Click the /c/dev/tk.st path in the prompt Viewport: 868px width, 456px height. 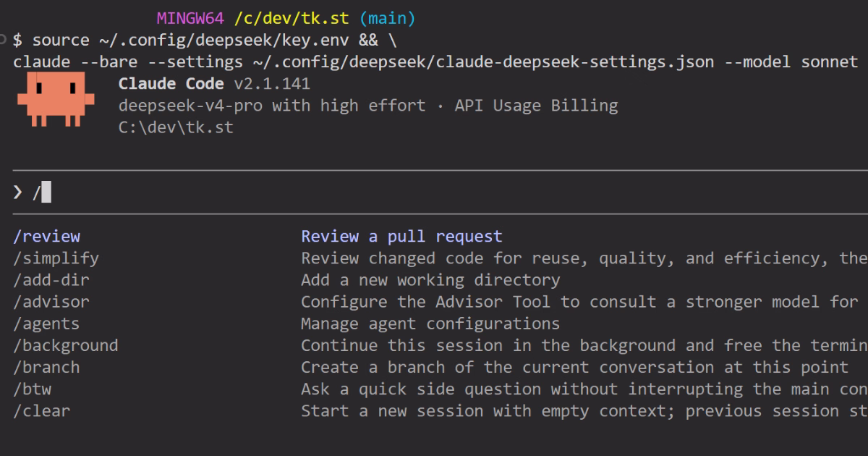point(291,18)
